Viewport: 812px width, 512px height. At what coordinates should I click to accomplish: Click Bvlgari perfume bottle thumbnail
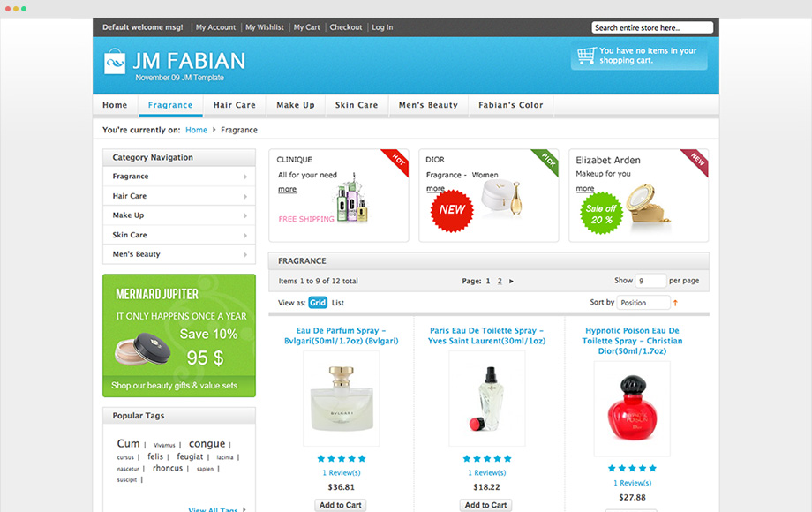[x=342, y=399]
